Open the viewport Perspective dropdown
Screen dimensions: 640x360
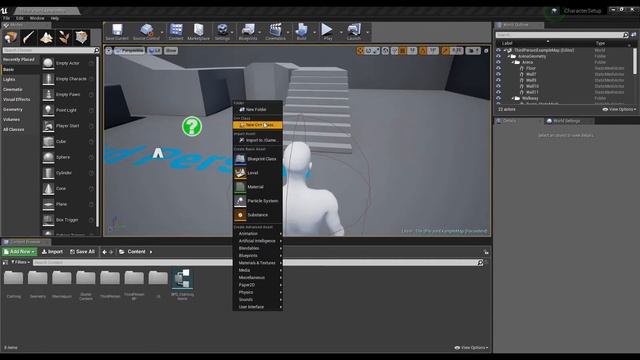tap(130, 51)
